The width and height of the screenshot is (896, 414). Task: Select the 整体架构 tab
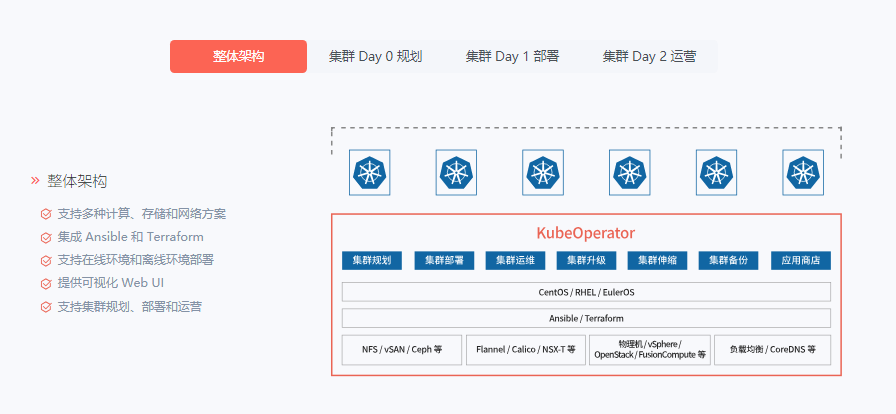click(238, 57)
